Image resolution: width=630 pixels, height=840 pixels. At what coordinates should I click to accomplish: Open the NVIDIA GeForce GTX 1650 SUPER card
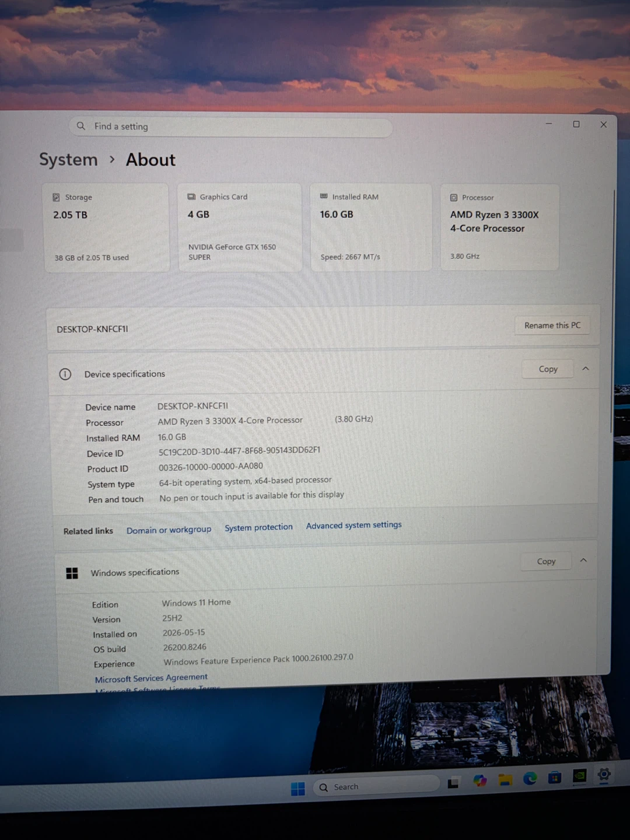pyautogui.click(x=239, y=227)
